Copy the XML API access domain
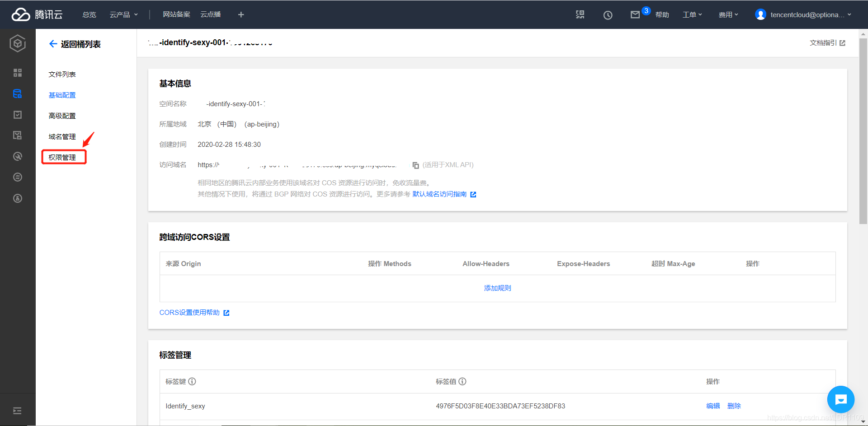The height and width of the screenshot is (426, 868). point(415,165)
